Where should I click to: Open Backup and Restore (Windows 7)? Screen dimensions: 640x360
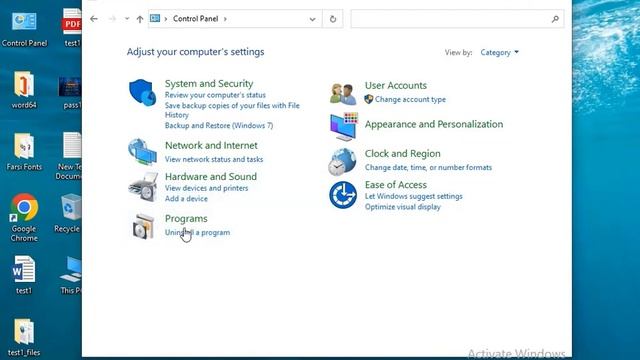click(x=219, y=125)
